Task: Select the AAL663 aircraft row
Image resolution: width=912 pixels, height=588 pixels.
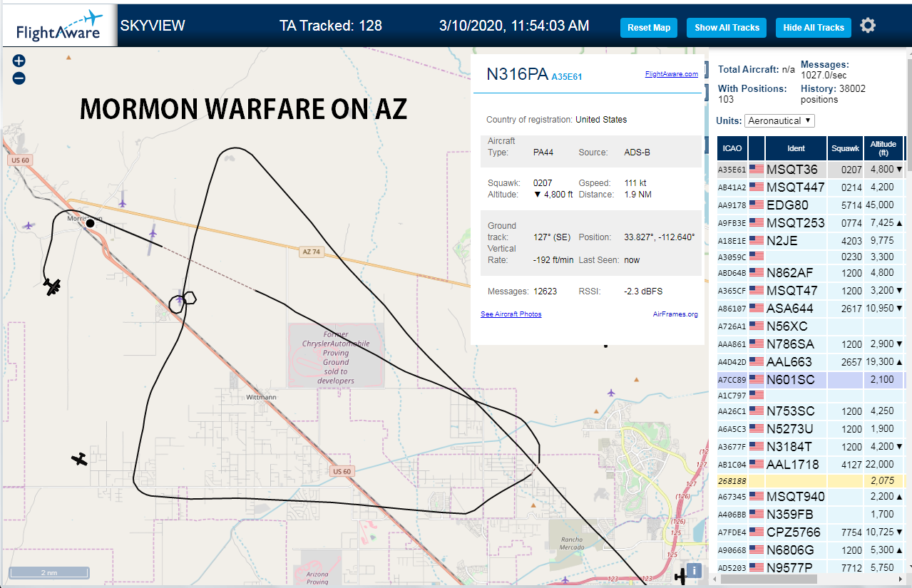Action: pos(811,361)
